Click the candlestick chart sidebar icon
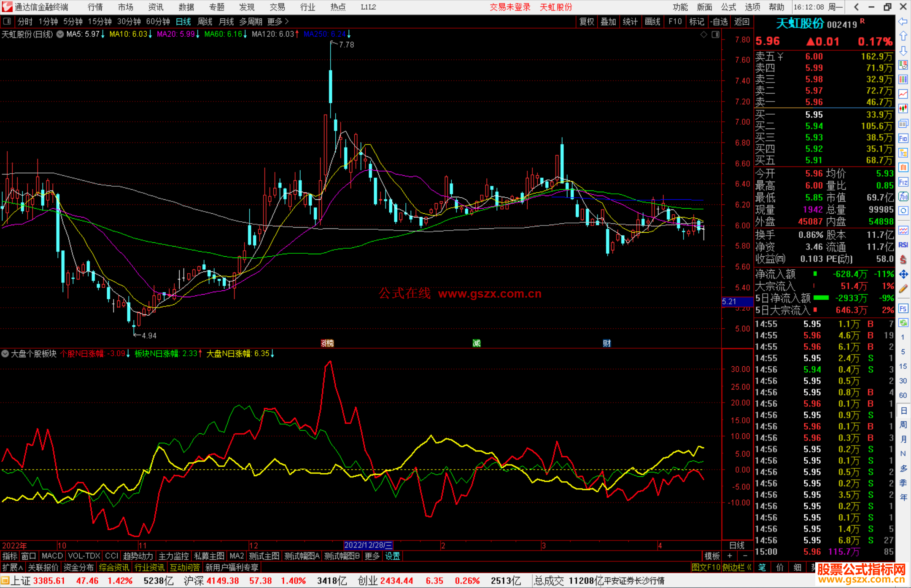 tap(903, 109)
